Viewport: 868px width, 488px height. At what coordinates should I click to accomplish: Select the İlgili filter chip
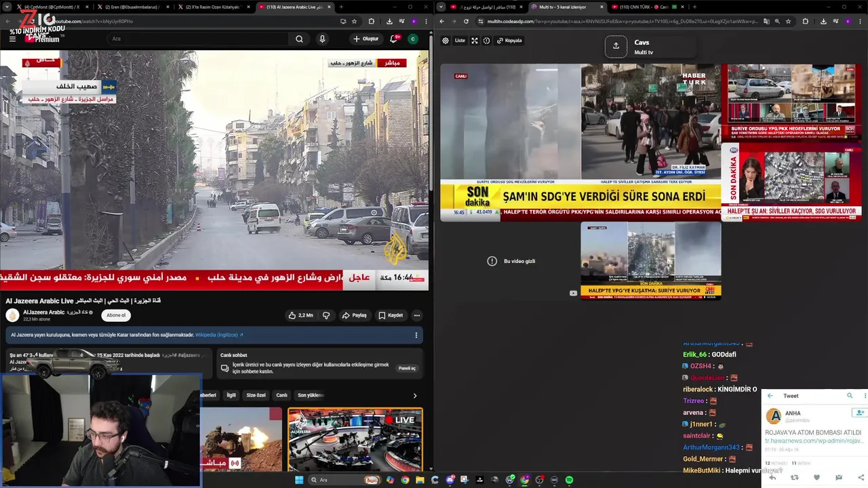(x=231, y=395)
